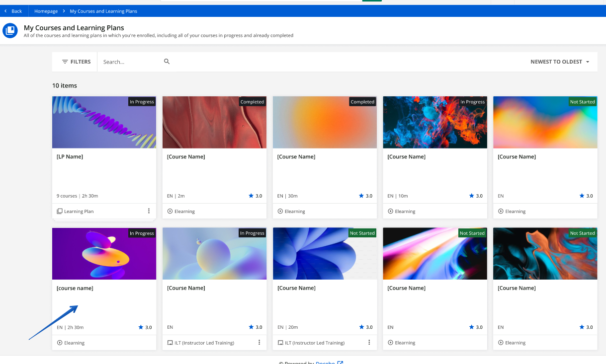
Task: Click ILT icon on the EN | 20m card
Action: click(280, 343)
